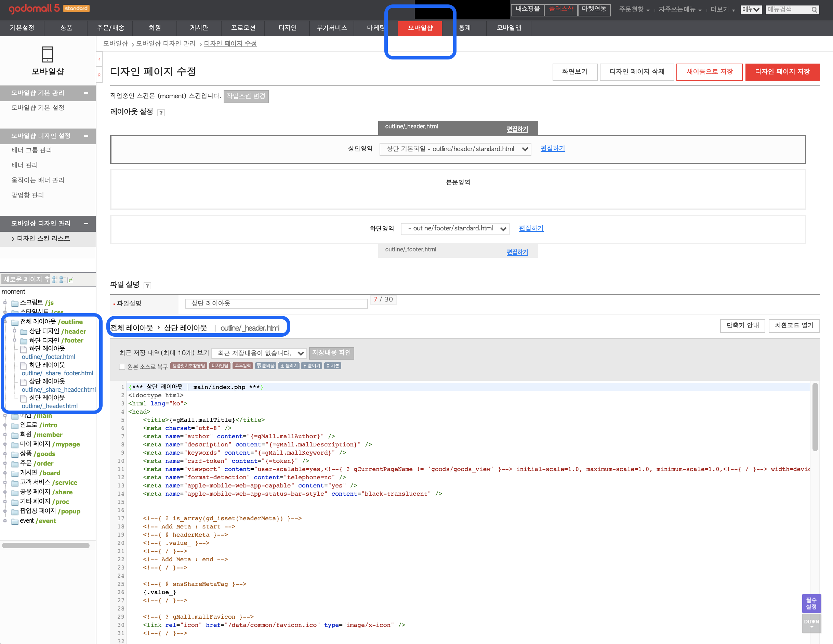The width and height of the screenshot is (833, 644).
Task: Click the tree refresh icon
Action: (x=70, y=280)
